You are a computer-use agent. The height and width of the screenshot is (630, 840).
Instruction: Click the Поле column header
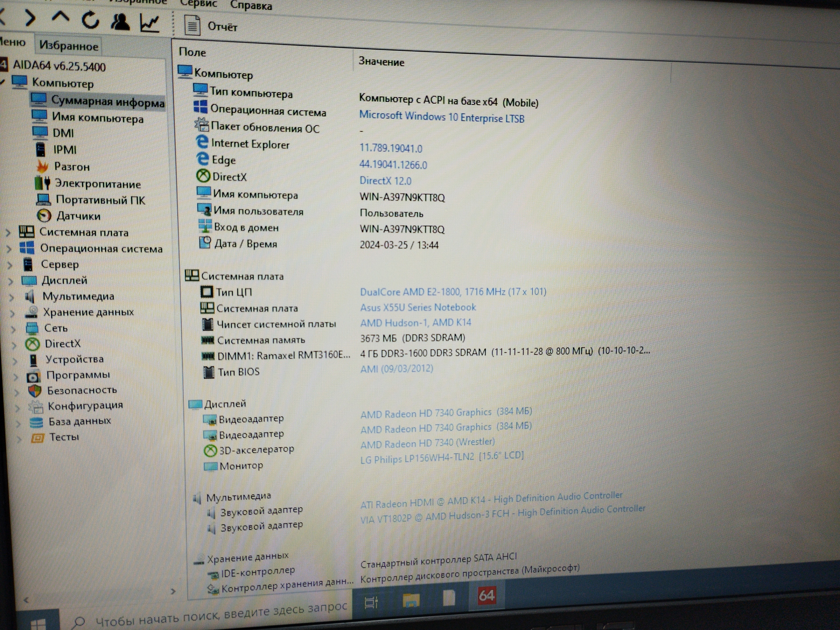click(192, 52)
